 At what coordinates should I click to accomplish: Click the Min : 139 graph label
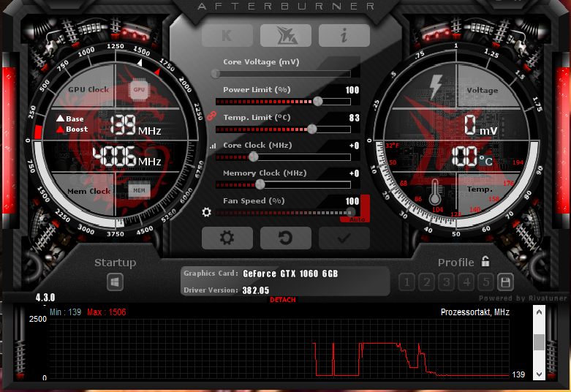click(x=65, y=312)
